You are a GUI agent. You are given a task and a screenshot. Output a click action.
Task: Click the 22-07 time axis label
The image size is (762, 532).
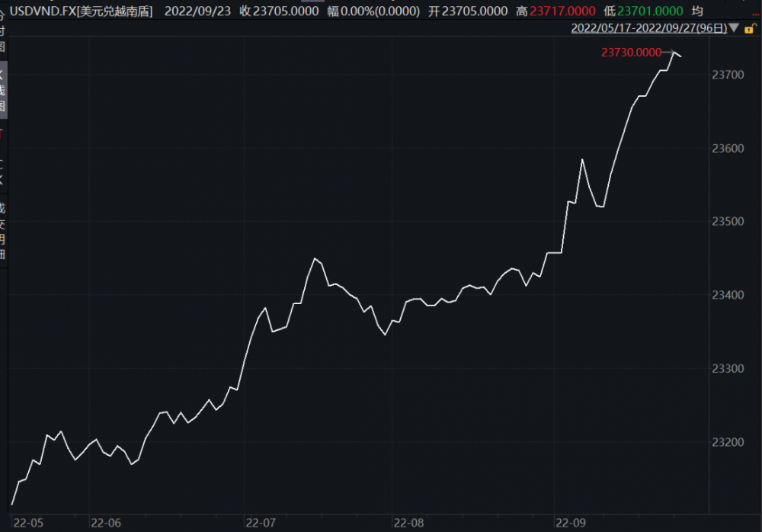(x=261, y=524)
